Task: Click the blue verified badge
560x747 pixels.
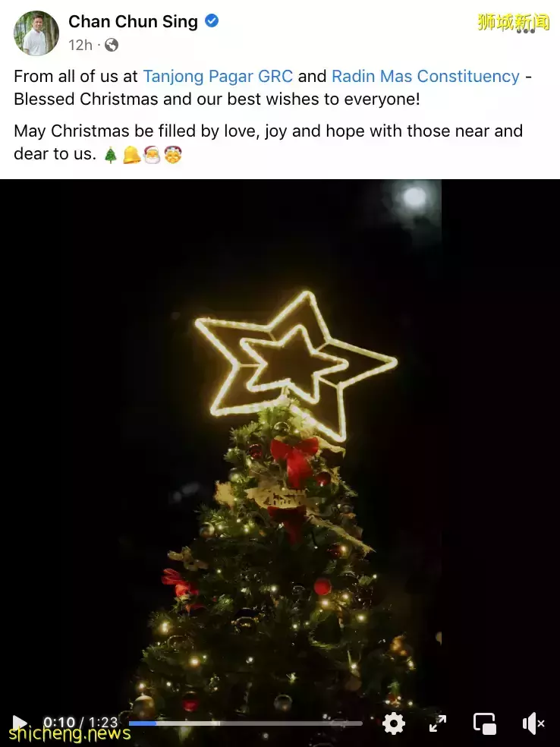Action: (x=212, y=20)
